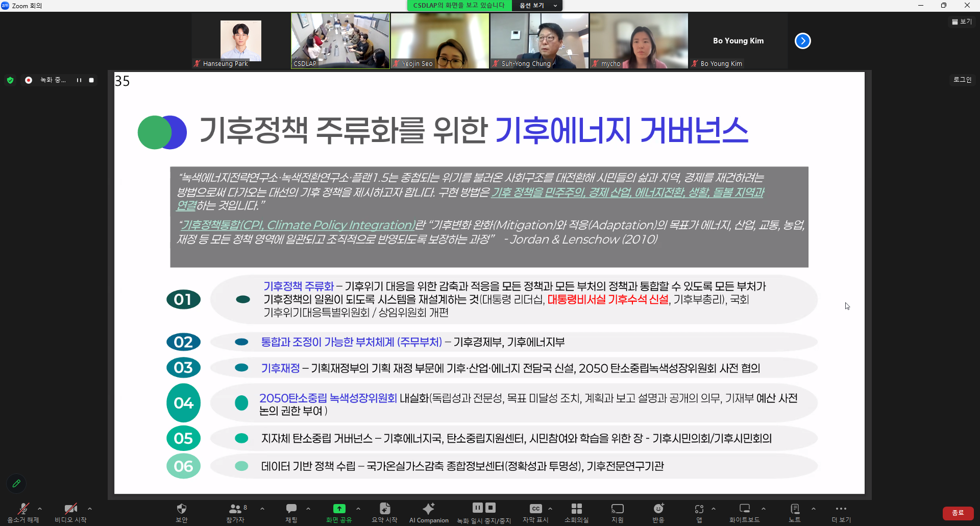This screenshot has height=526, width=980.
Task: Open AI Companion sparkle icon
Action: 429,509
